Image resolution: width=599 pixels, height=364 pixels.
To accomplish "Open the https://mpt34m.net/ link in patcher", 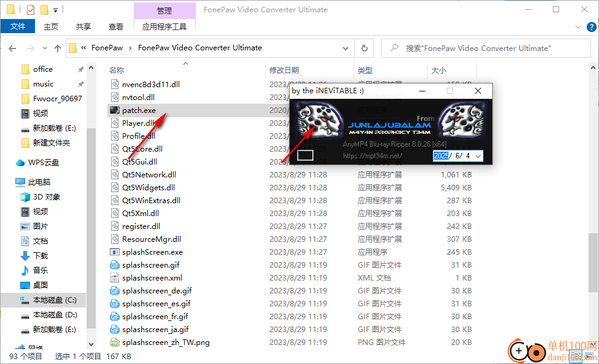I will 373,156.
